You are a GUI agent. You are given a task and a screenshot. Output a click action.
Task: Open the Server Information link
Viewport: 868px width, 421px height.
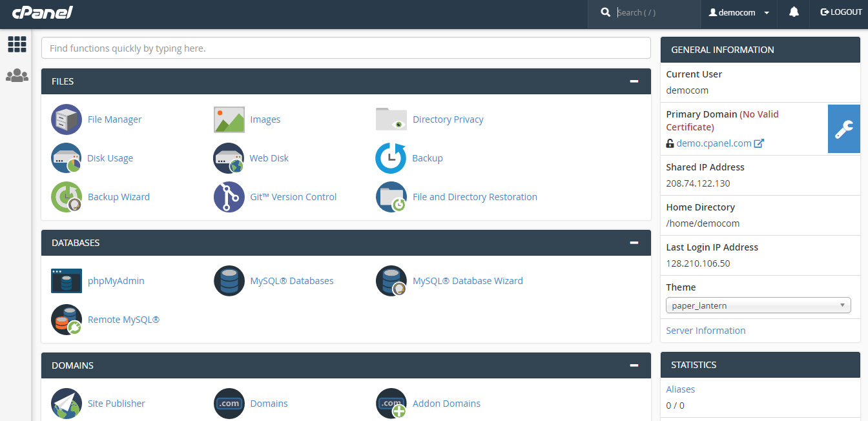click(705, 330)
